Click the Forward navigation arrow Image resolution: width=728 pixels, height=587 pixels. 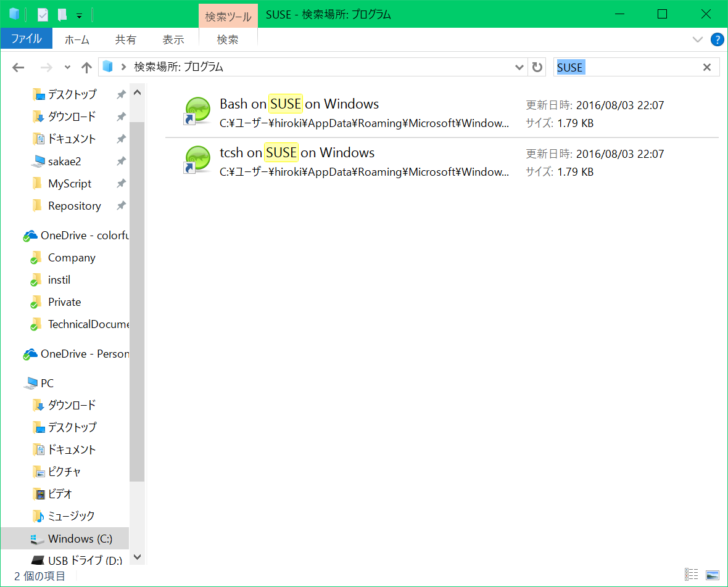coord(46,68)
